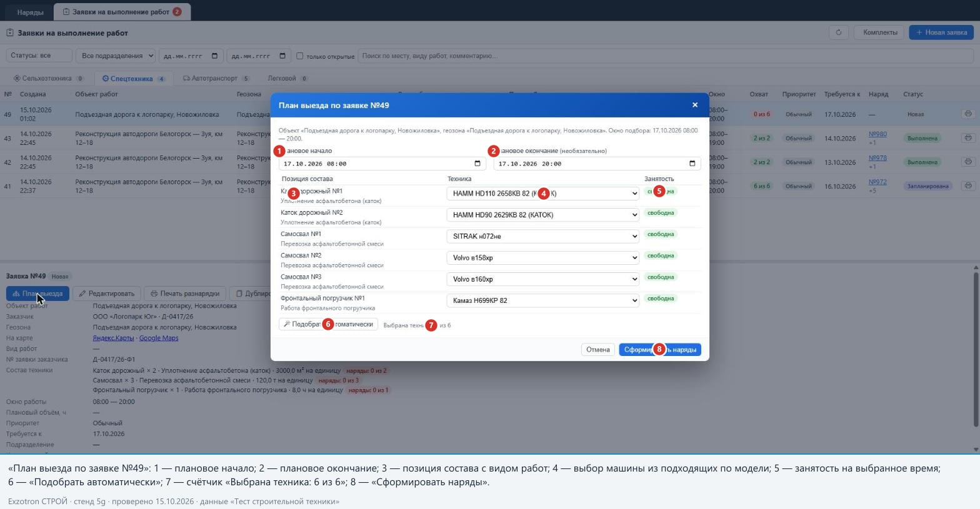Click Новая заявка button

(x=941, y=32)
